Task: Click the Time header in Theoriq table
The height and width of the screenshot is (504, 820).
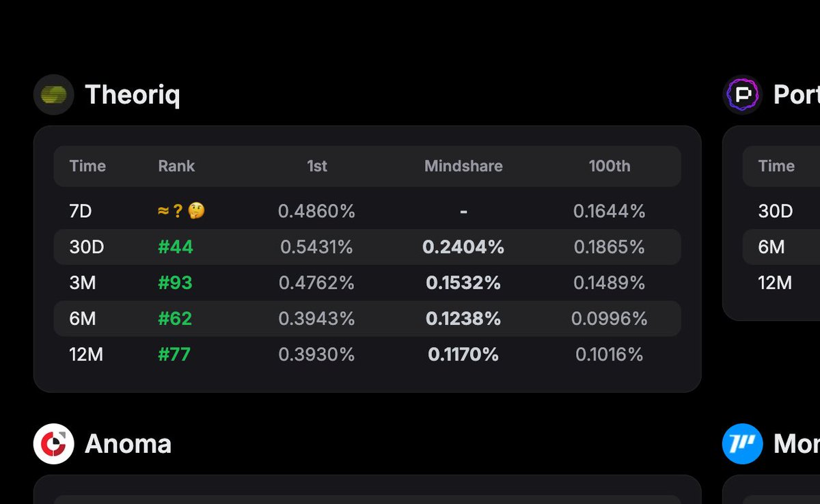Action: tap(87, 166)
